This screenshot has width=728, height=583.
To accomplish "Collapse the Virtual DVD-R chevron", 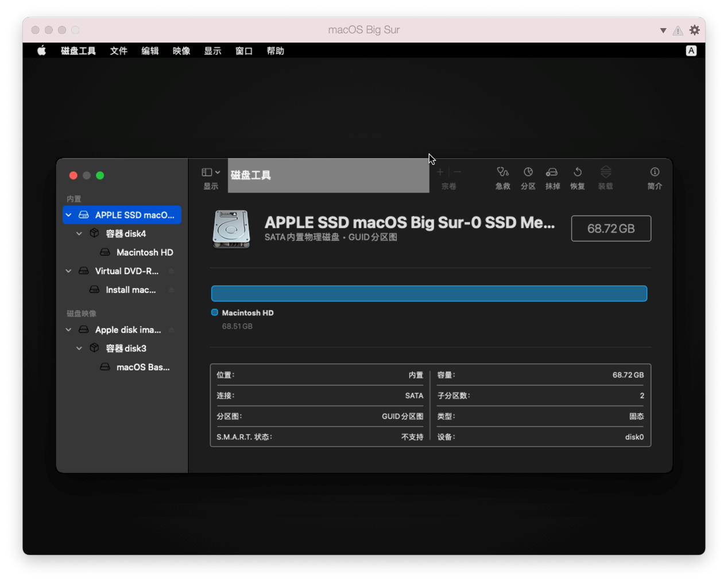I will pos(68,271).
